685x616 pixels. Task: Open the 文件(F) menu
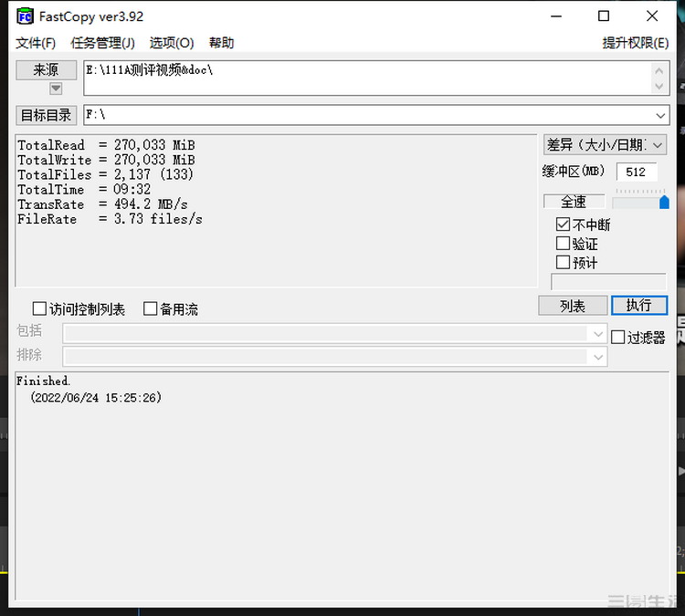pyautogui.click(x=36, y=43)
